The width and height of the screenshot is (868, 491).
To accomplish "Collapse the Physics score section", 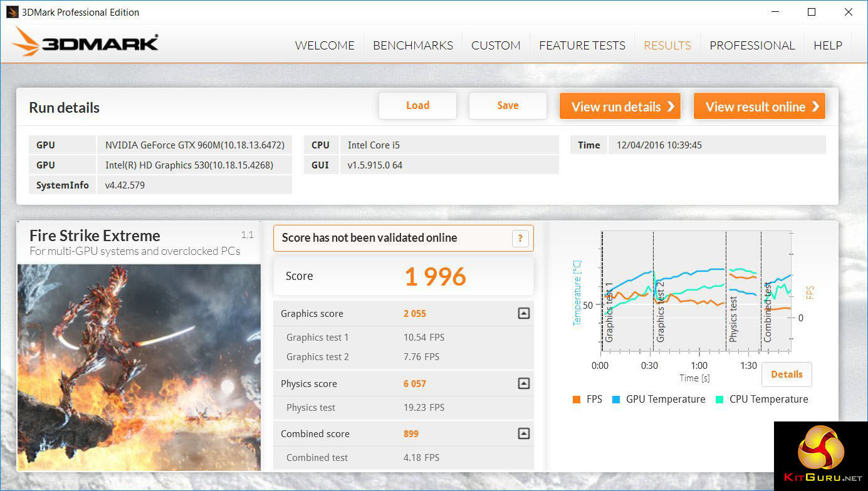I will (x=524, y=383).
